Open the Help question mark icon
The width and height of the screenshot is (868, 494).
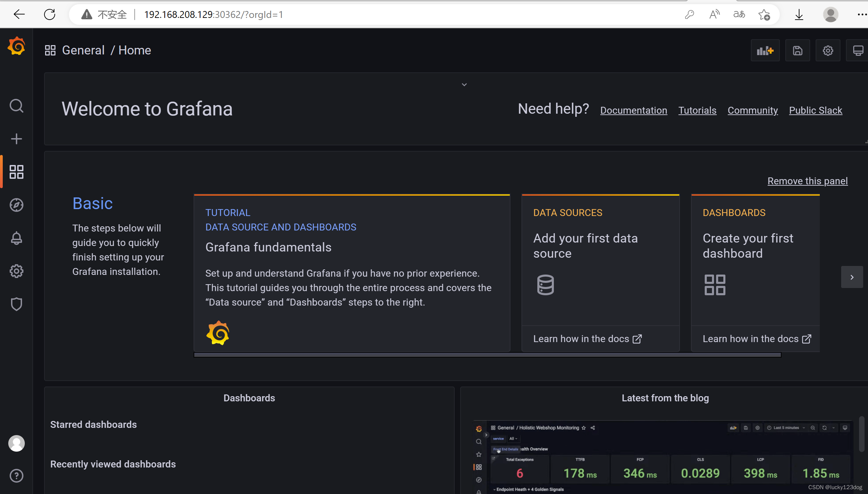click(x=17, y=476)
